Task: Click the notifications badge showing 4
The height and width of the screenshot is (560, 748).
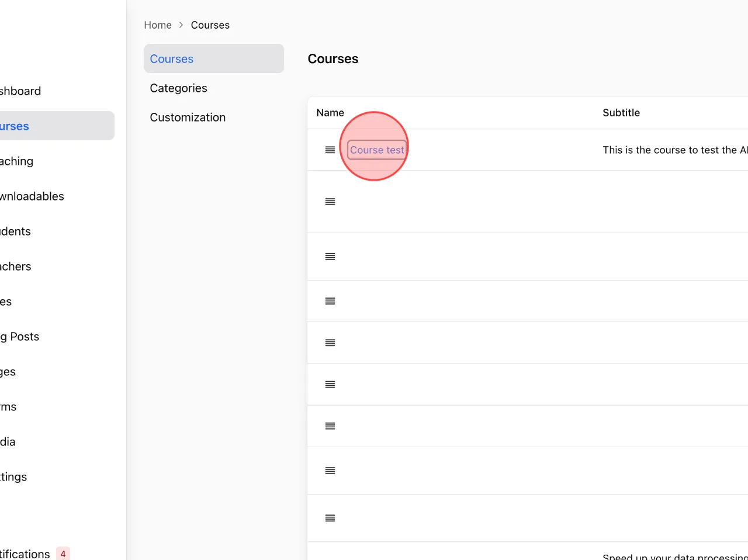Action: point(63,554)
